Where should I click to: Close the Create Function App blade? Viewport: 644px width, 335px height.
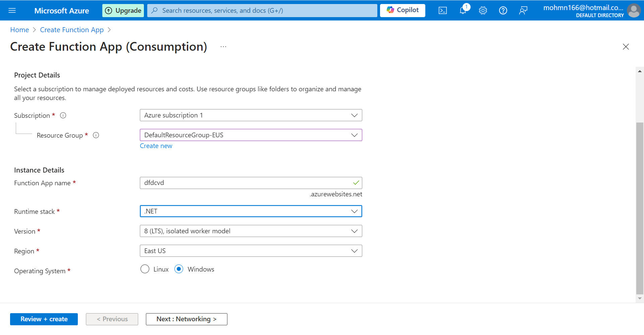626,47
